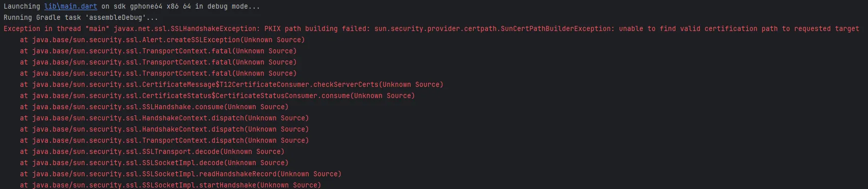Image resolution: width=868 pixels, height=189 pixels.
Task: Click the 'PKIX path building failed' text
Action: [x=317, y=29]
